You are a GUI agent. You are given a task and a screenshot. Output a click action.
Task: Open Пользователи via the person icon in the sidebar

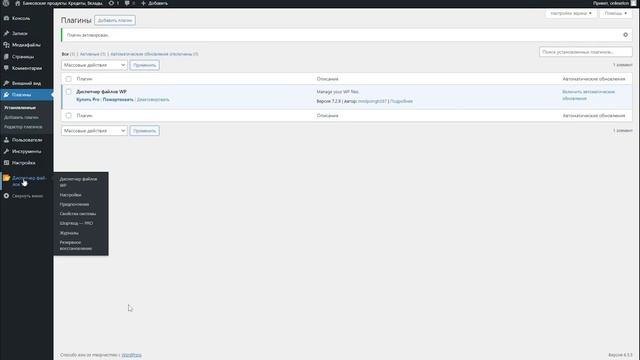(6, 140)
